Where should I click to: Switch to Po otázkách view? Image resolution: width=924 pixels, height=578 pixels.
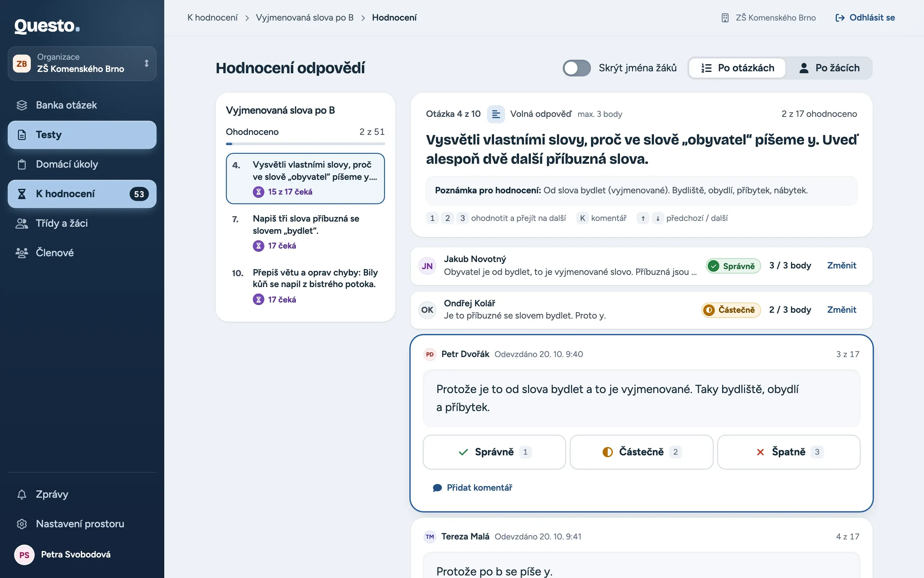[737, 68]
